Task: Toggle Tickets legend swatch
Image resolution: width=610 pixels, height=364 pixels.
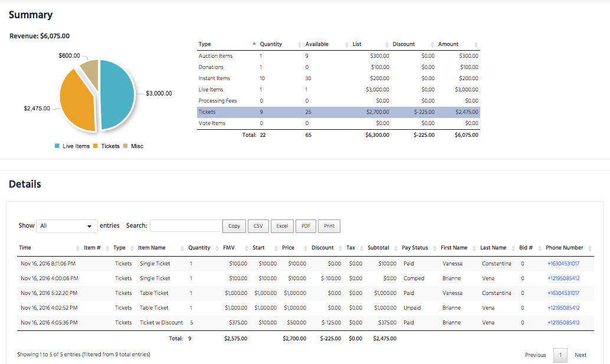Action: (x=96, y=146)
